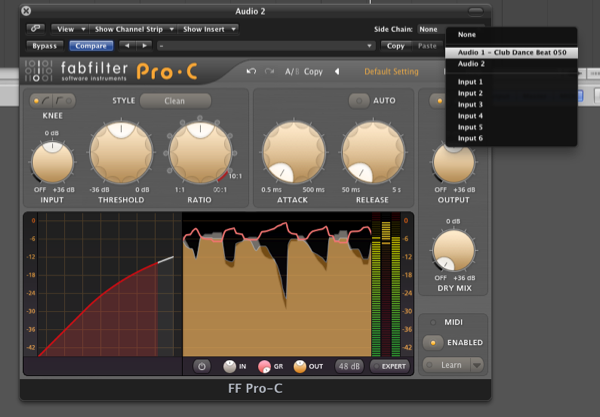The image size is (600, 417).
Task: Expand the Learn dropdown arrow
Action: pyautogui.click(x=476, y=365)
